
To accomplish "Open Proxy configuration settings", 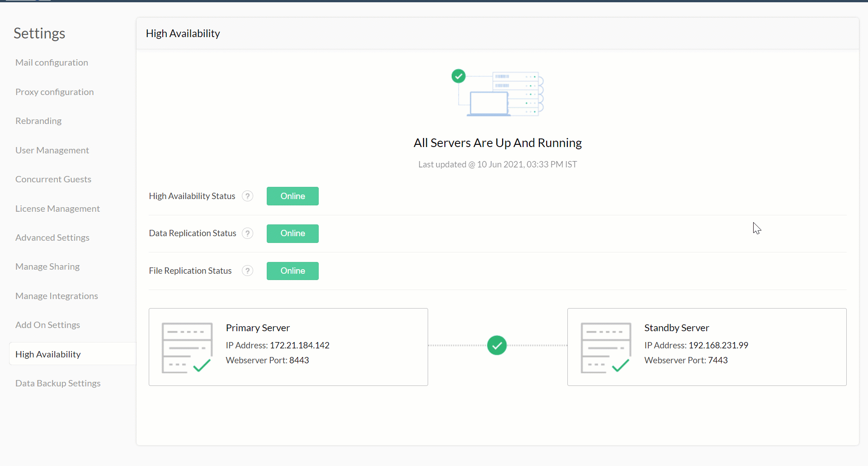I will [x=54, y=91].
